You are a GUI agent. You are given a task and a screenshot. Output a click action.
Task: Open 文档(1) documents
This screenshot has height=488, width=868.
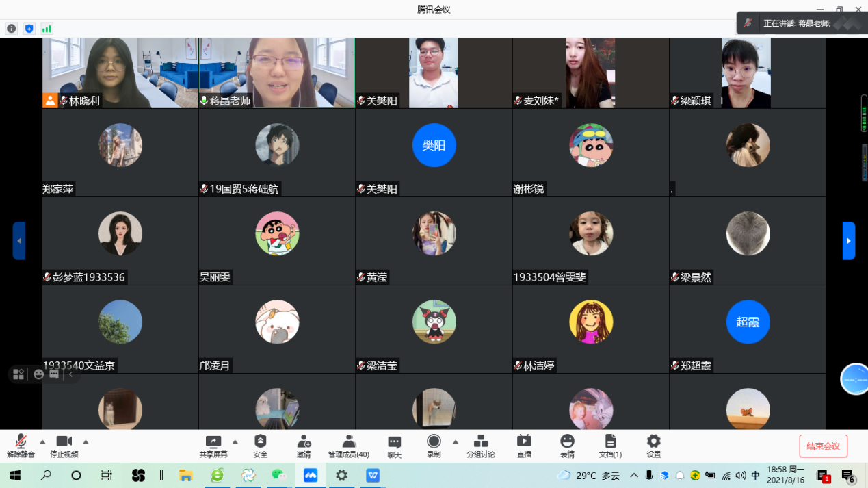[x=610, y=446]
